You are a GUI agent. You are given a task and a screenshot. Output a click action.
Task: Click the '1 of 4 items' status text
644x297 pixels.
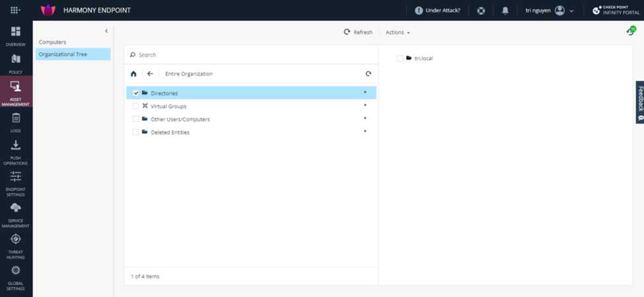(145, 276)
